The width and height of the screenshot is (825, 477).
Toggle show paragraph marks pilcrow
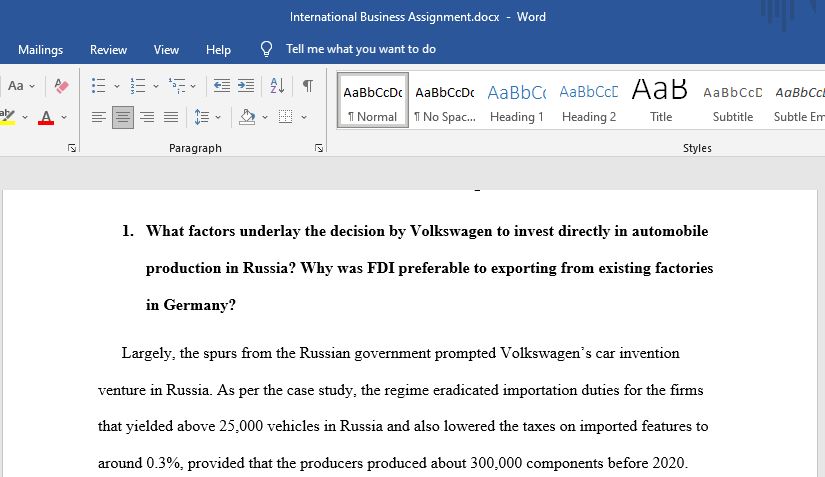coord(308,85)
